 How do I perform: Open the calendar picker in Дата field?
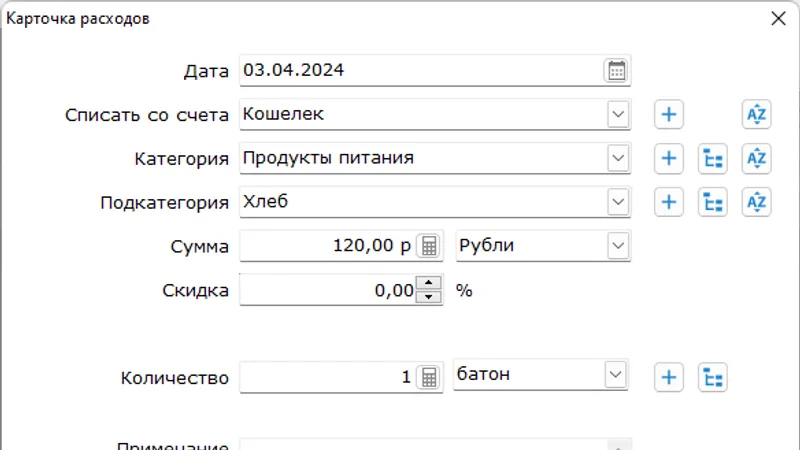click(x=617, y=71)
